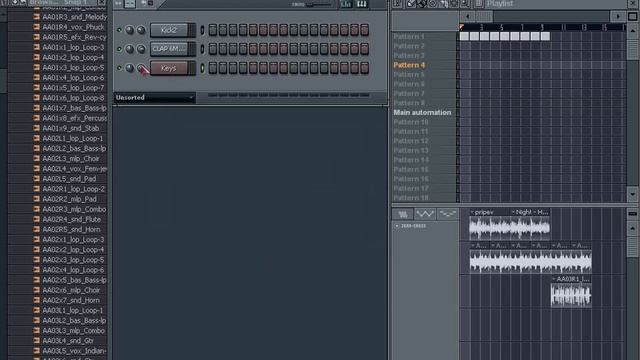Select Main automation pattern row
640x360 pixels.
click(422, 112)
